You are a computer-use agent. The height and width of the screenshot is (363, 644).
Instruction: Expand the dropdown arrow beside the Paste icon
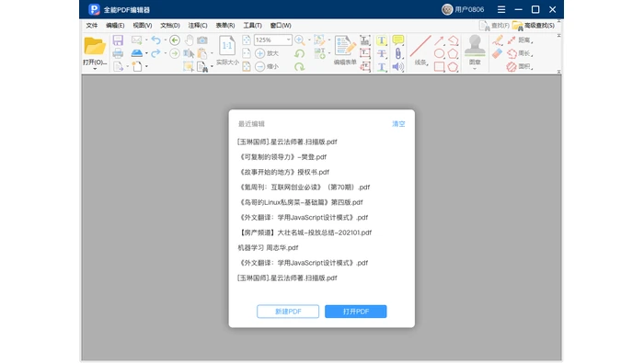(212, 53)
